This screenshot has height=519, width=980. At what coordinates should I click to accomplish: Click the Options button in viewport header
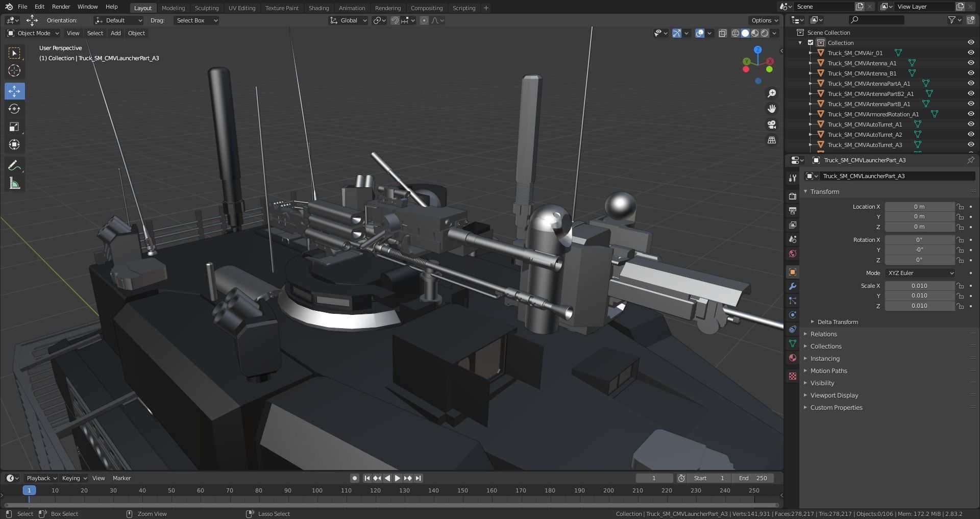(x=765, y=20)
